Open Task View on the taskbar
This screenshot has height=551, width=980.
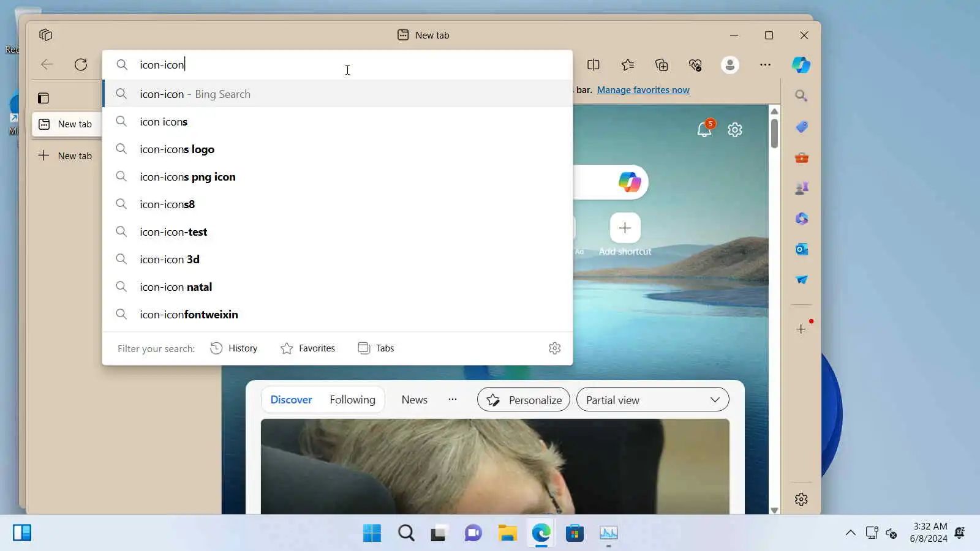point(438,533)
